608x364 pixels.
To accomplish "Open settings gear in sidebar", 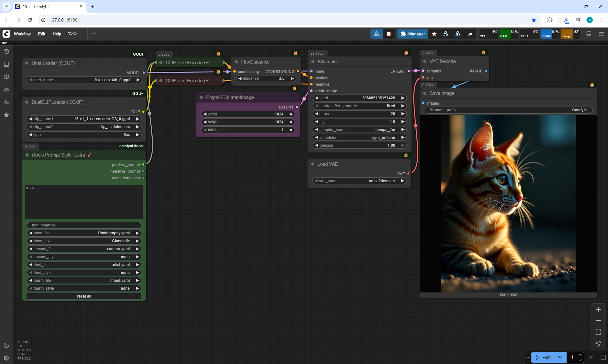I will [x=6, y=358].
